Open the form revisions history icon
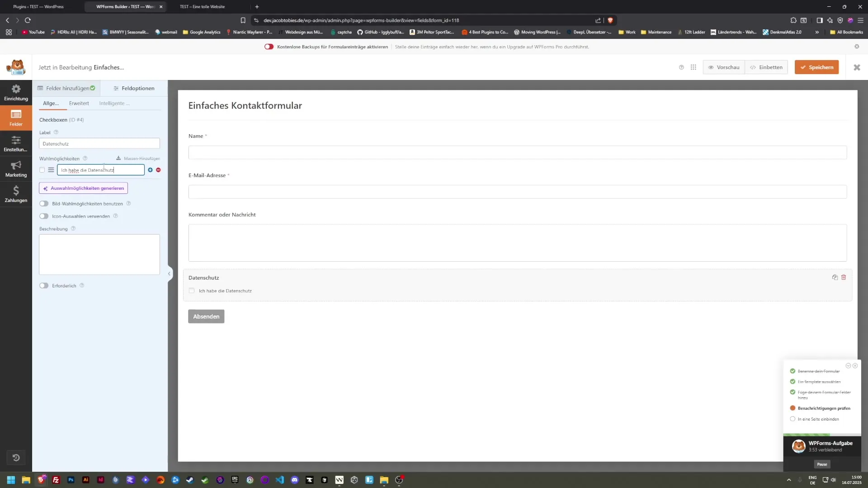This screenshot has width=868, height=488. 16,457
